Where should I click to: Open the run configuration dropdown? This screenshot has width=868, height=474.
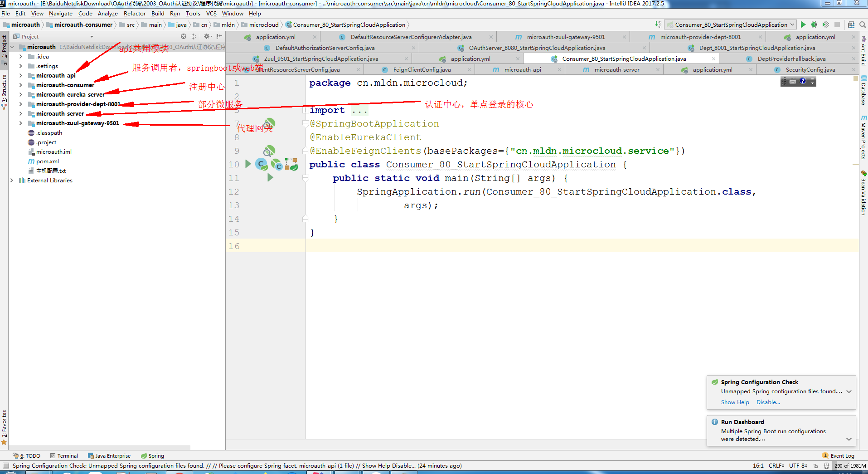[x=730, y=24]
